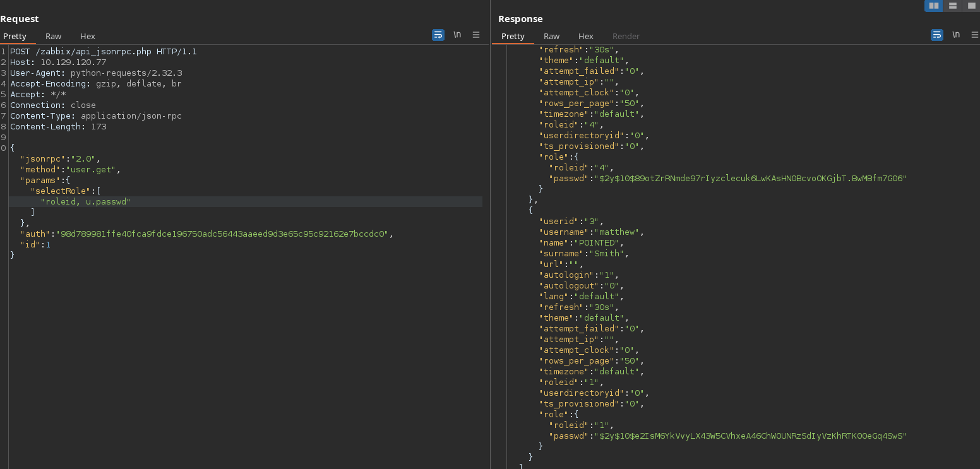Click the "surname":"Smith" response line
The width and height of the screenshot is (980, 469).
pos(584,253)
